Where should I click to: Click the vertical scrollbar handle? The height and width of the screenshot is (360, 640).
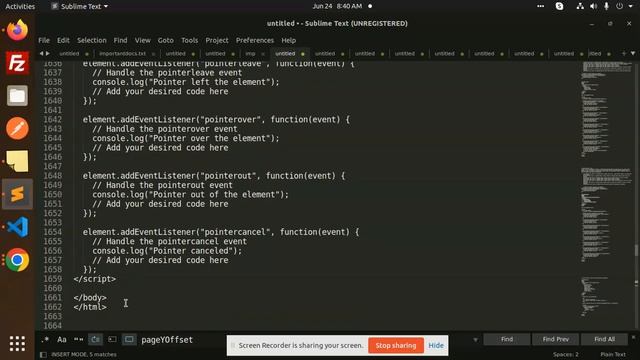[636, 250]
